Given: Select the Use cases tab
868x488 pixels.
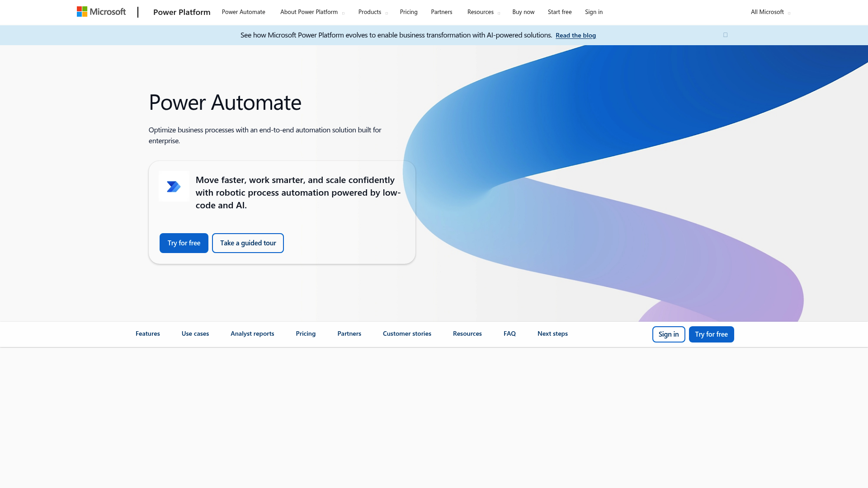Looking at the screenshot, I should [x=195, y=333].
